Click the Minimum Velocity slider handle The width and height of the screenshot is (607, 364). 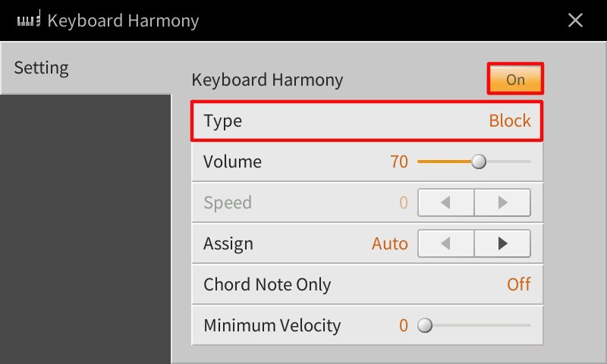tap(425, 325)
